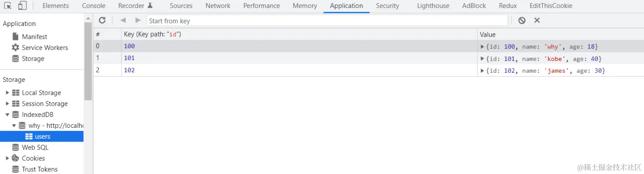Expand the Local Storage tree node

(7, 92)
